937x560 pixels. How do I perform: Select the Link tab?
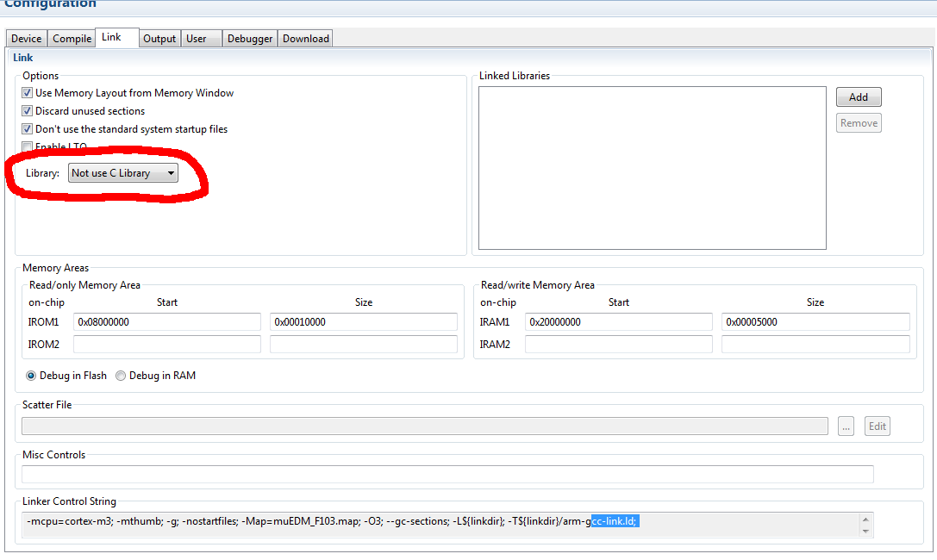click(x=116, y=37)
